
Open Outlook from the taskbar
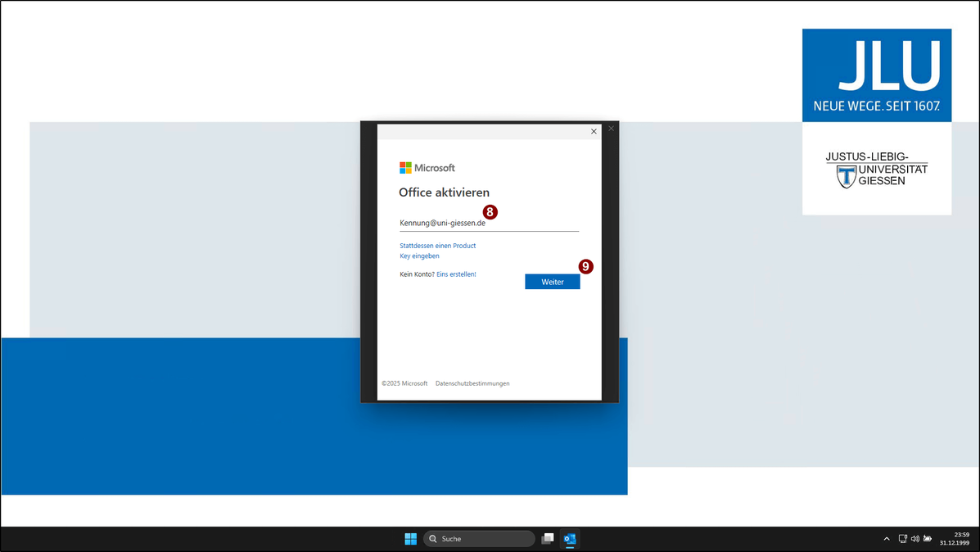coord(569,539)
